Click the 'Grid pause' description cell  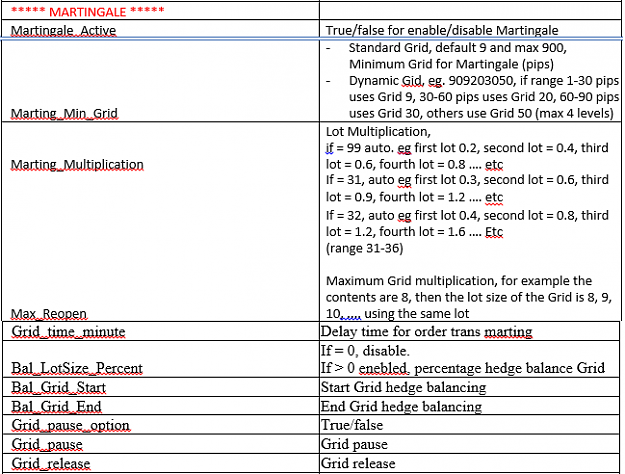point(470,444)
